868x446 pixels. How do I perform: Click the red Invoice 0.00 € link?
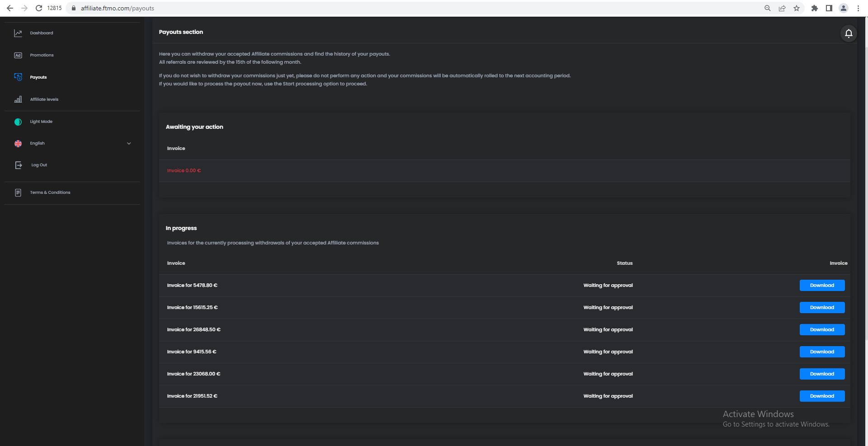click(x=184, y=170)
